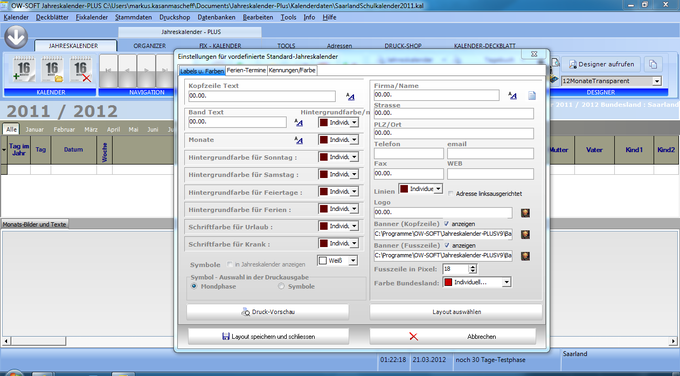Toggle Banner (Kopfzeile) anzeigen checkbox

tap(446, 224)
